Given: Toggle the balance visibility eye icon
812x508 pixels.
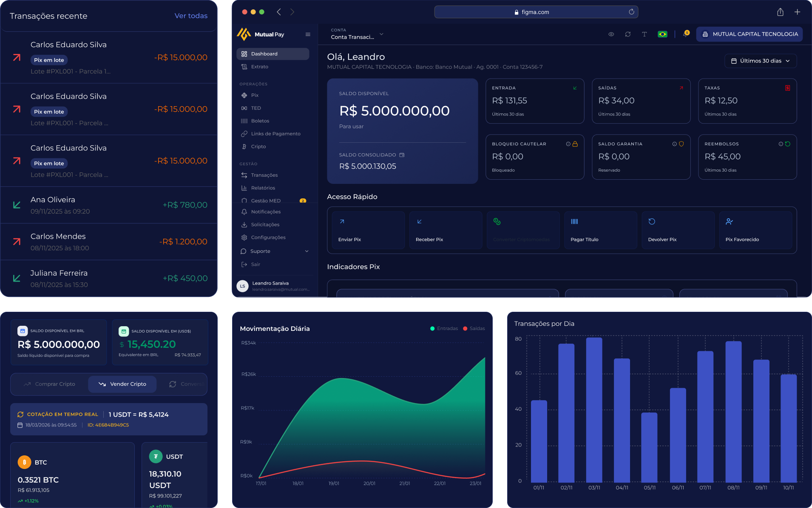Looking at the screenshot, I should [611, 34].
